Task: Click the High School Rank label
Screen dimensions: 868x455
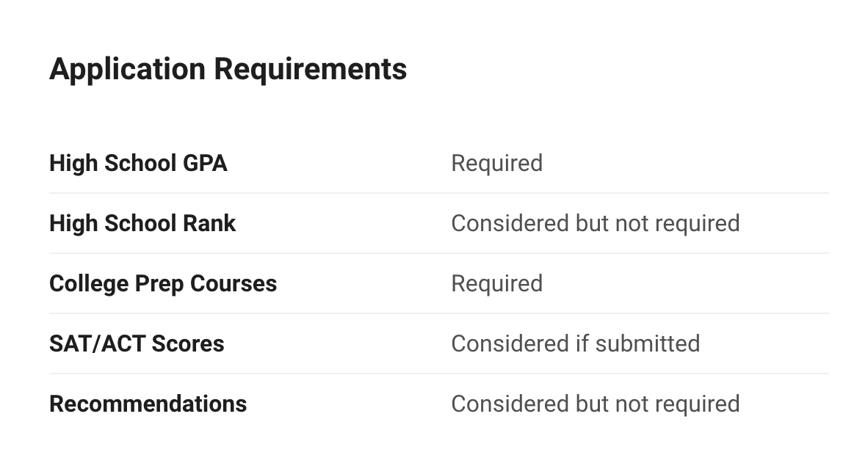Action: point(142,223)
